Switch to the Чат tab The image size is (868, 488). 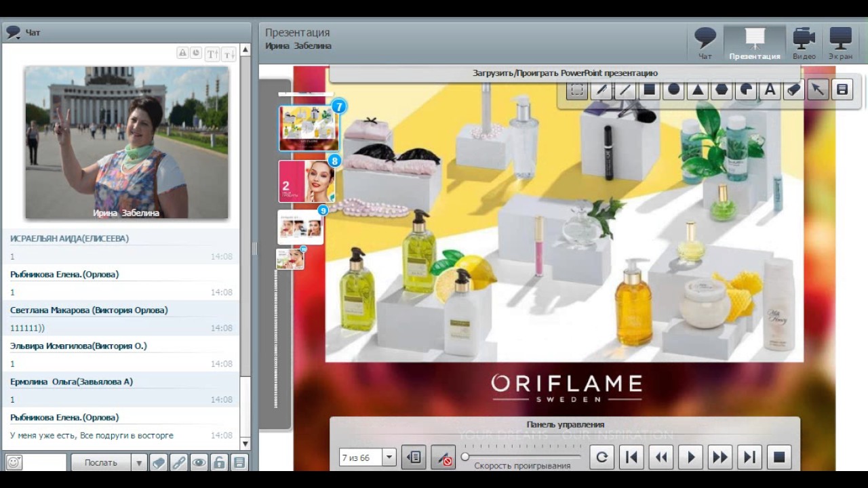point(705,44)
